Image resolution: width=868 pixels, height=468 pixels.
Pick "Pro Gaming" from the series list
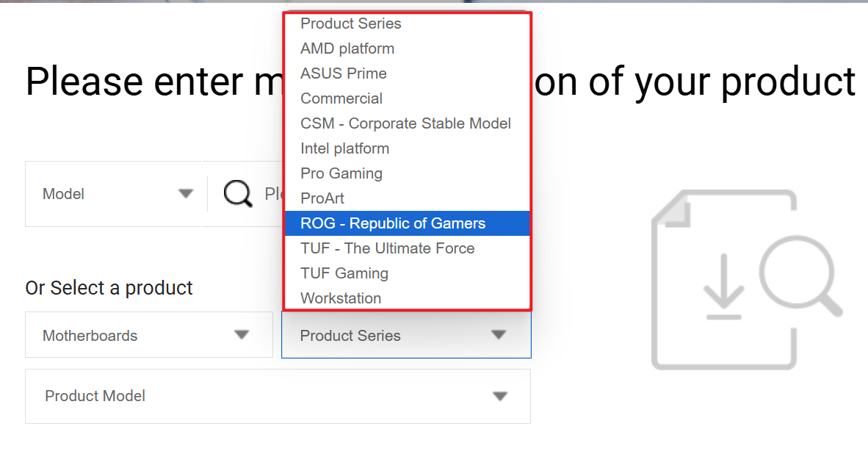tap(341, 173)
